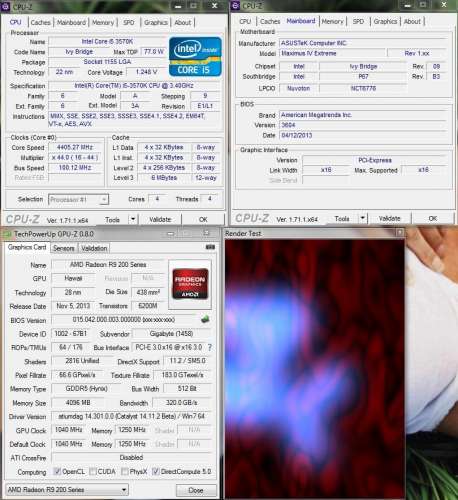Viewport: 458px width, 500px height.
Task: Select CPU tab in right CPU-Z window
Action: tap(245, 21)
